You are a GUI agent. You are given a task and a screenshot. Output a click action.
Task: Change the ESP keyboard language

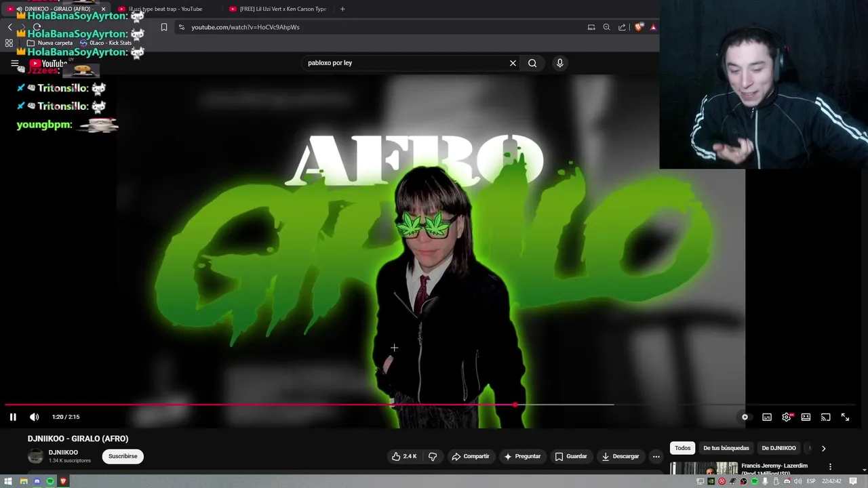coord(811,481)
